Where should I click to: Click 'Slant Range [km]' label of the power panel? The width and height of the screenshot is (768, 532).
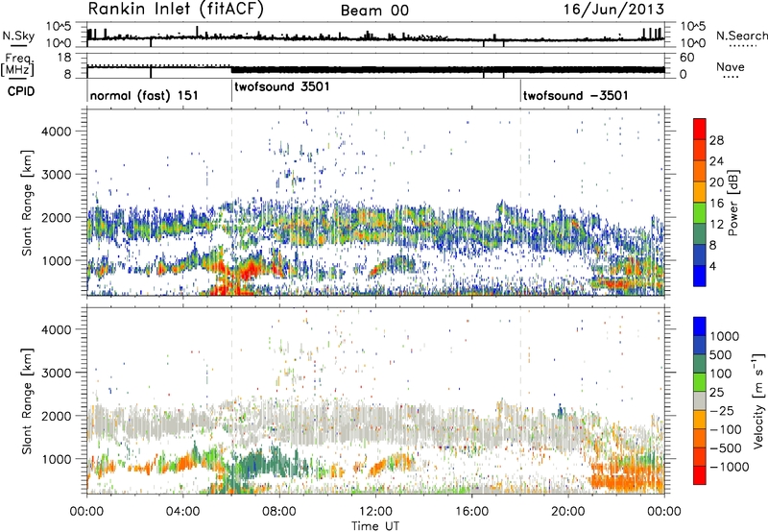(x=26, y=203)
